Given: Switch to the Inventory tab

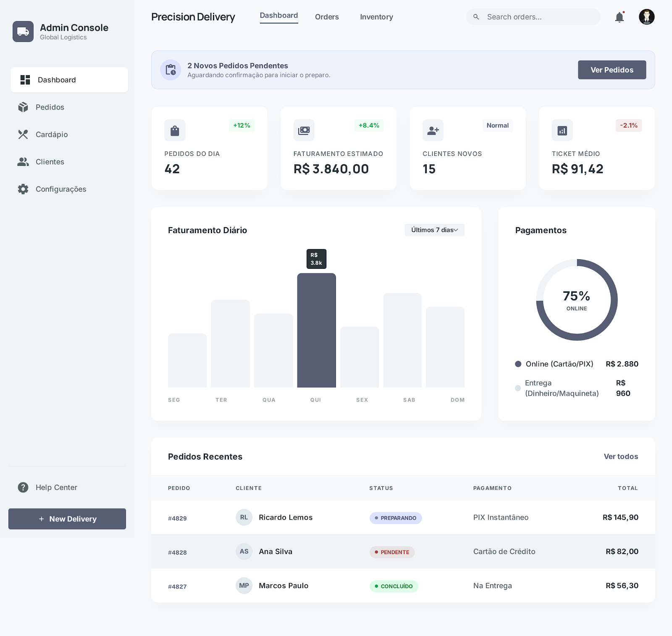Looking at the screenshot, I should [376, 17].
